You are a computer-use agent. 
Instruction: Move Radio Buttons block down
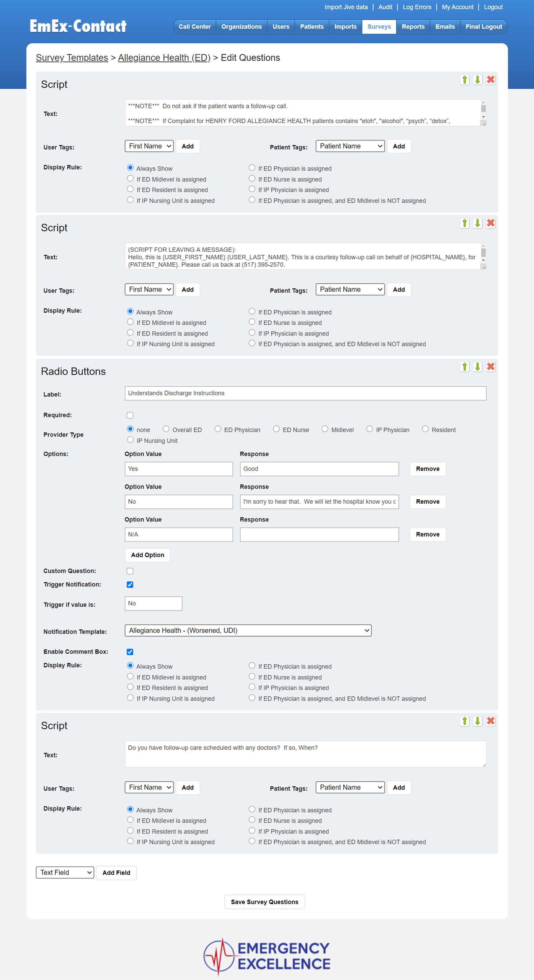pyautogui.click(x=477, y=366)
